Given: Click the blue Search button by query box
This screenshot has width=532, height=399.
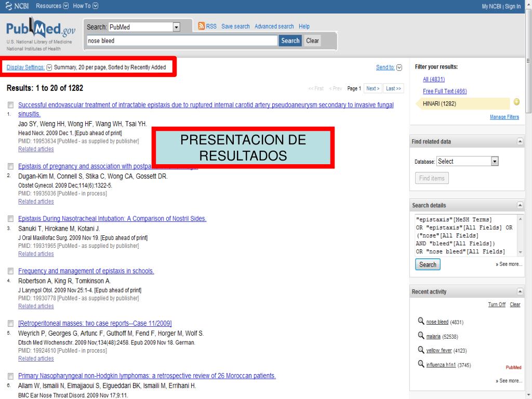Looking at the screenshot, I should click(290, 41).
